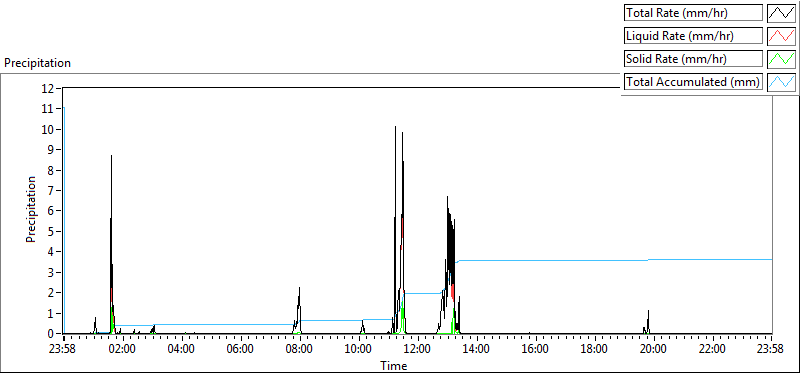
Task: Select the Solid Rate (mm/hr) legend label
Action: click(693, 58)
